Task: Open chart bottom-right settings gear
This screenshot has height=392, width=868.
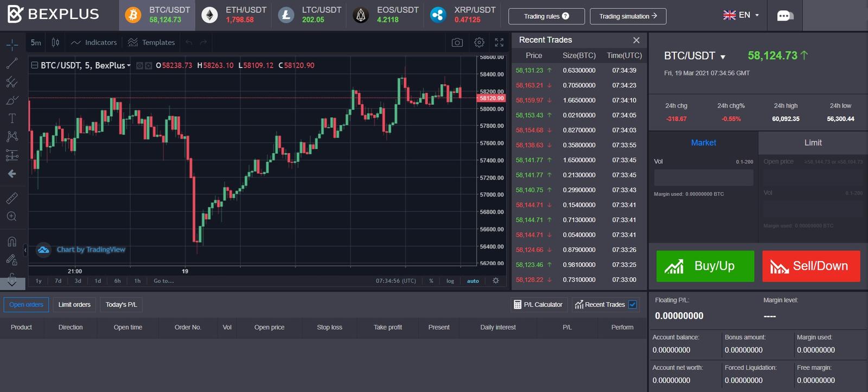Action: click(495, 281)
